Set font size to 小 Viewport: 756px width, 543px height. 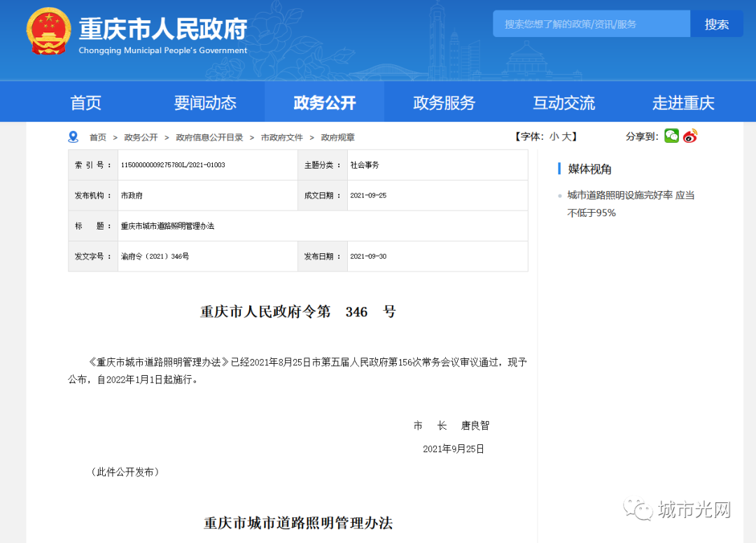(x=554, y=137)
